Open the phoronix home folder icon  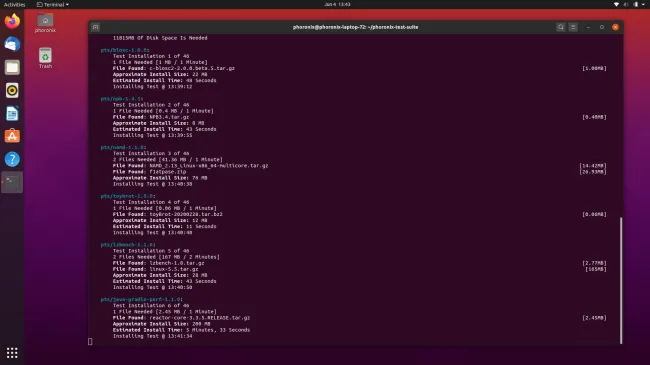(45, 23)
